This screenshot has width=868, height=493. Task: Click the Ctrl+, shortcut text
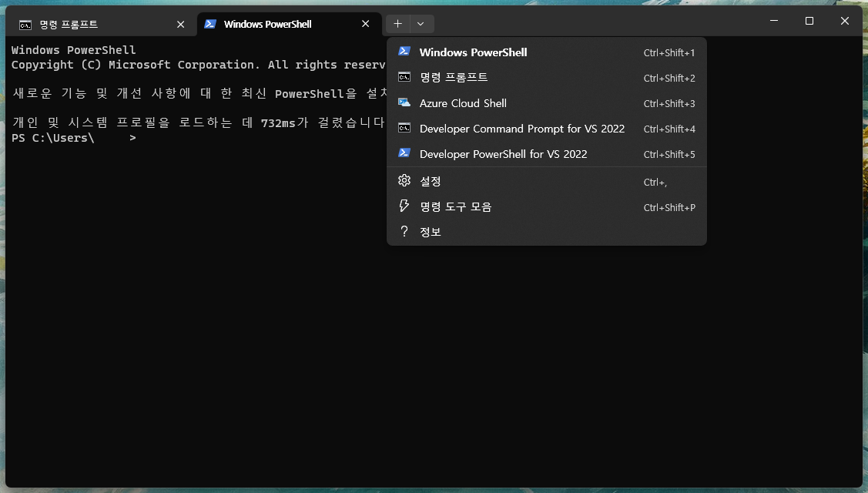click(655, 183)
